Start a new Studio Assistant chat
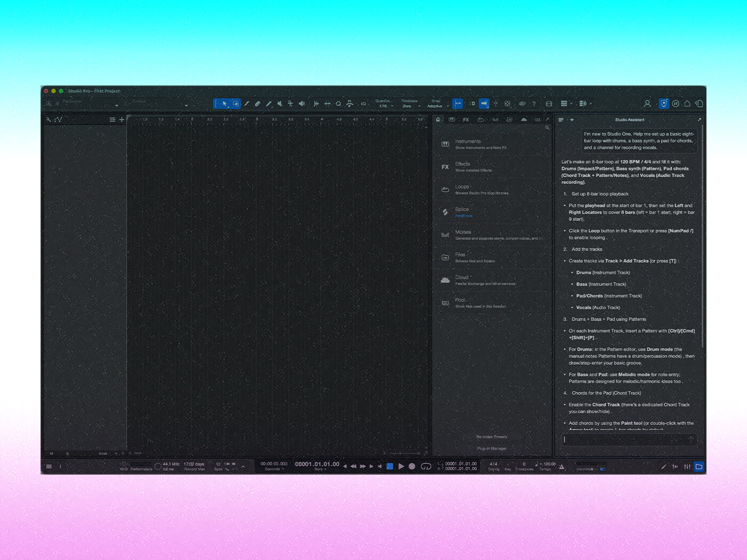This screenshot has width=747, height=560. coord(572,119)
